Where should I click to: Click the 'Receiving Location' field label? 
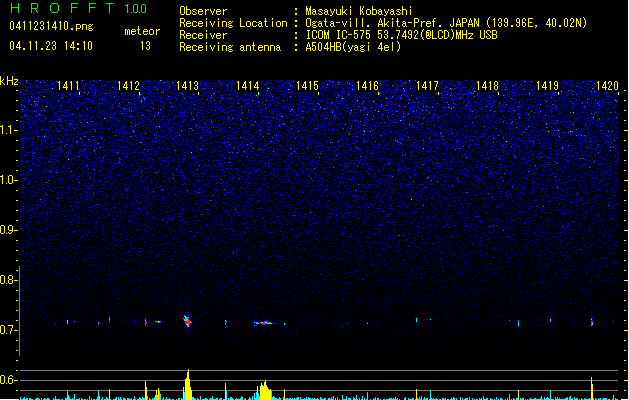click(x=233, y=23)
